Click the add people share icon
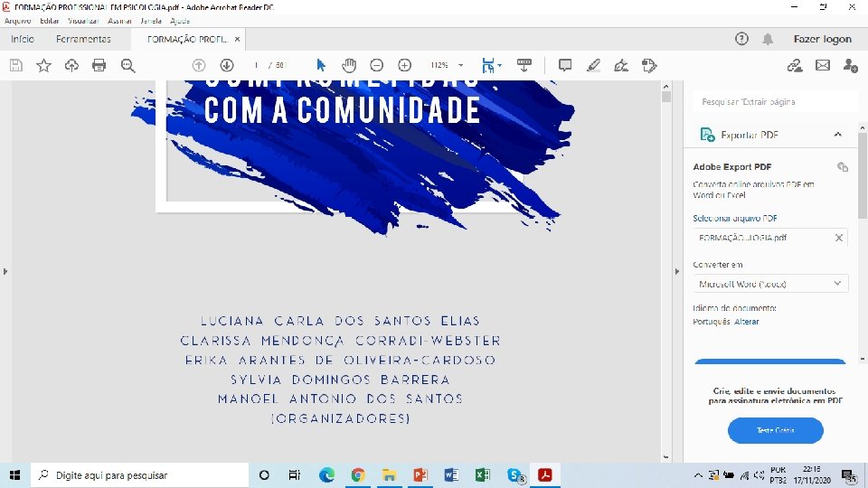Viewport: 868px width, 488px height. (851, 65)
